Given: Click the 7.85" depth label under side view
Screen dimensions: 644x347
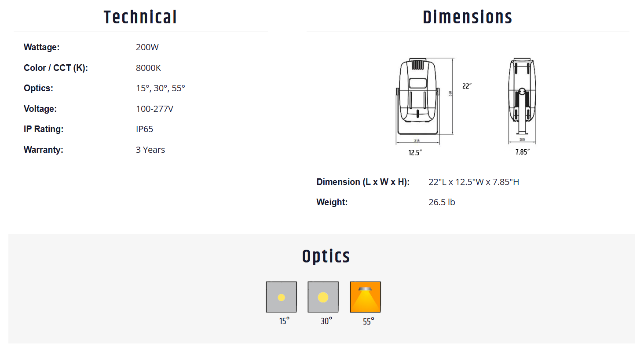Looking at the screenshot, I should pos(523,152).
